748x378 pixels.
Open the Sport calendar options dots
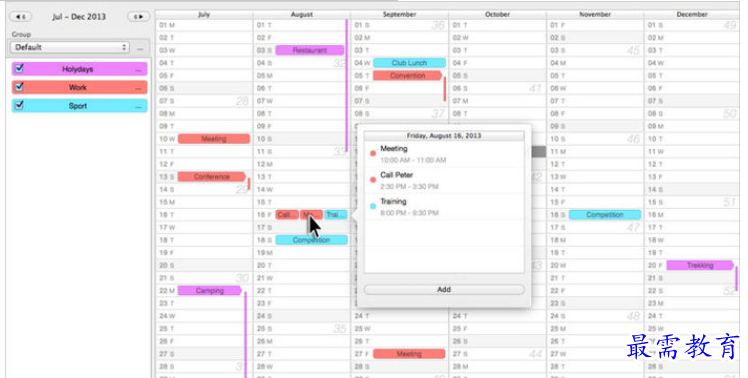[138, 106]
